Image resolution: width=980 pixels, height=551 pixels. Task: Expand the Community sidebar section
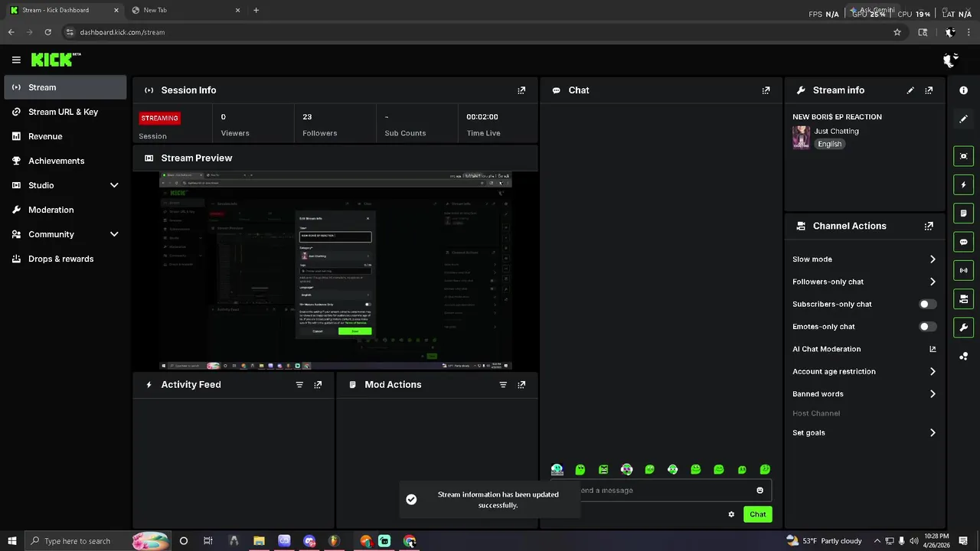(x=65, y=234)
